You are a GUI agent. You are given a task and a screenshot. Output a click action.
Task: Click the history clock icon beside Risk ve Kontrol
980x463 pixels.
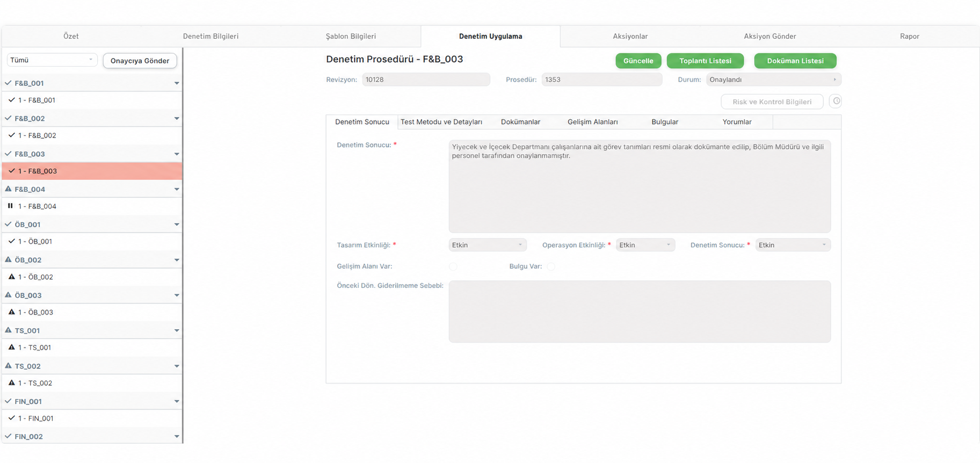point(836,101)
